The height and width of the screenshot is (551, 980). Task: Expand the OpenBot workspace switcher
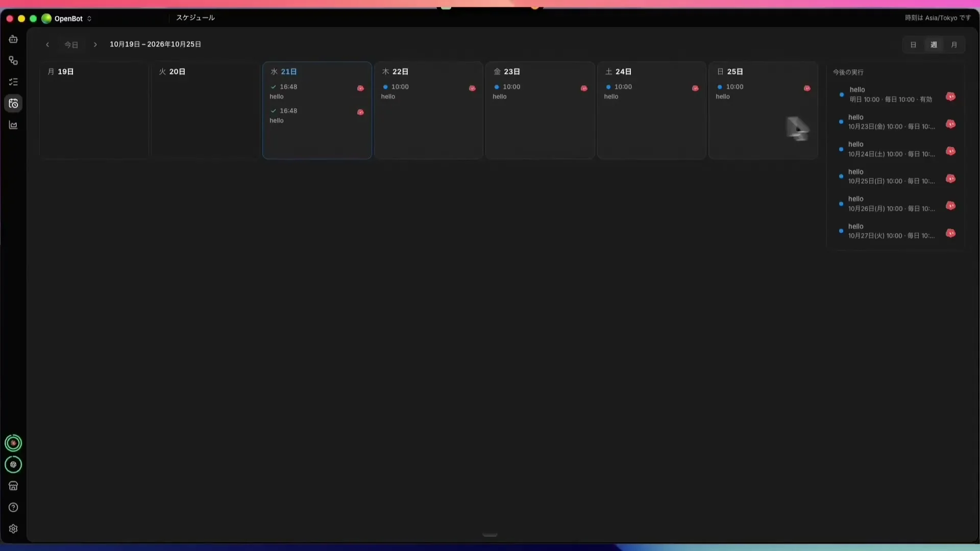pos(89,18)
